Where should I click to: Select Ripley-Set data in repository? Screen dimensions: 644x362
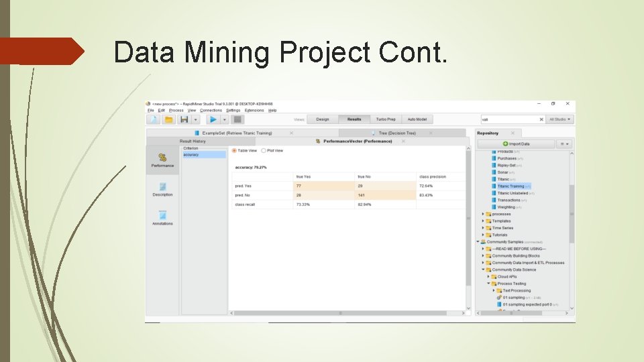506,166
